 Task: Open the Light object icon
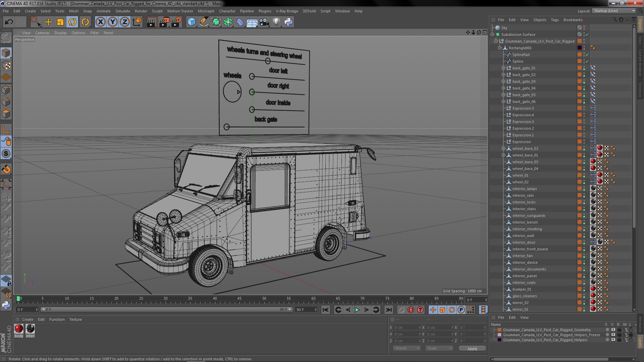click(x=276, y=22)
